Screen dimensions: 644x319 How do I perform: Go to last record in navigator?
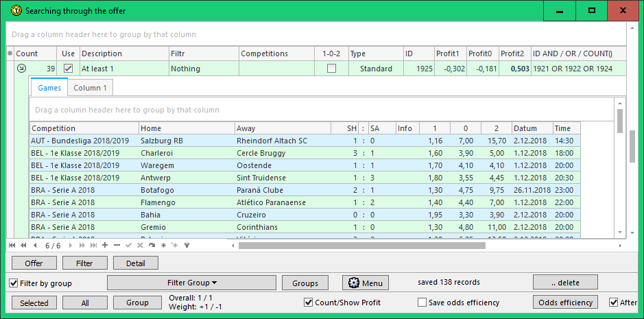pyautogui.click(x=93, y=245)
